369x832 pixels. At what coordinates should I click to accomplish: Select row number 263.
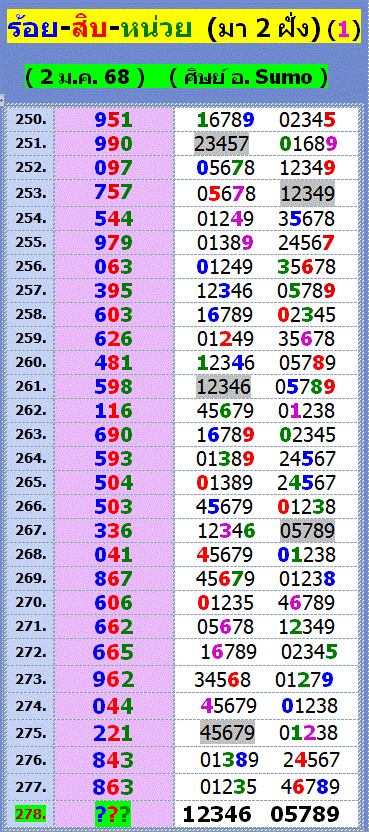[x=31, y=434]
